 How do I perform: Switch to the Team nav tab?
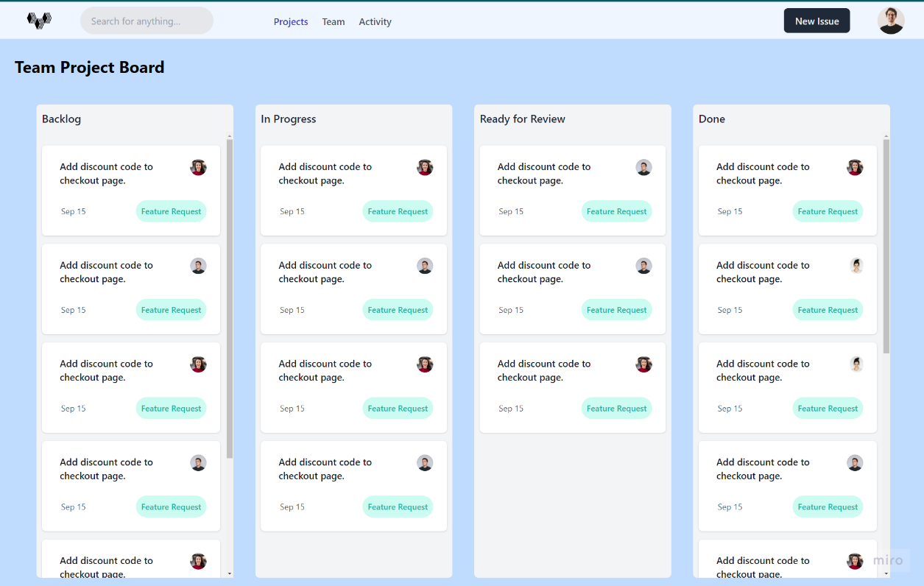334,21
